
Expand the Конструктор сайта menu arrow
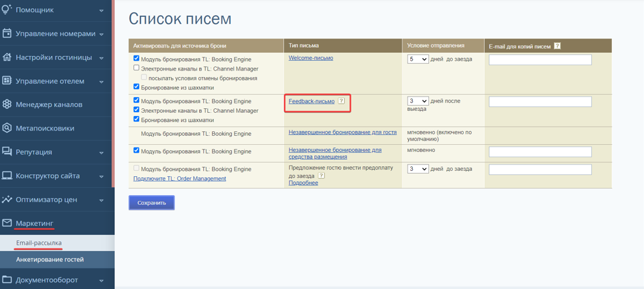tap(101, 177)
